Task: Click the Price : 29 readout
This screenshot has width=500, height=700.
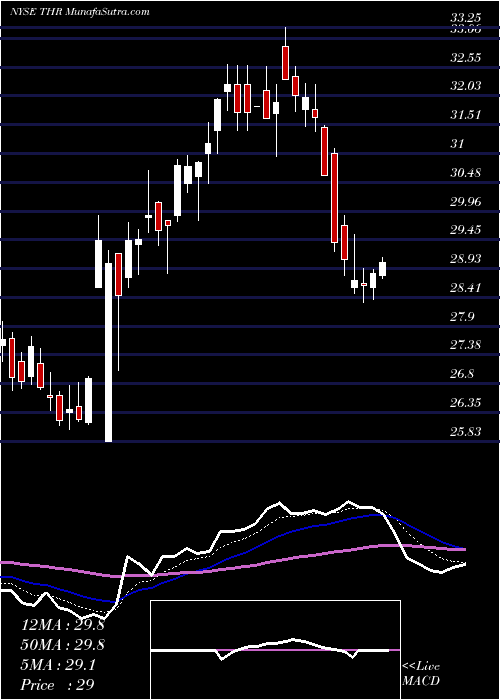Action: pyautogui.click(x=58, y=685)
